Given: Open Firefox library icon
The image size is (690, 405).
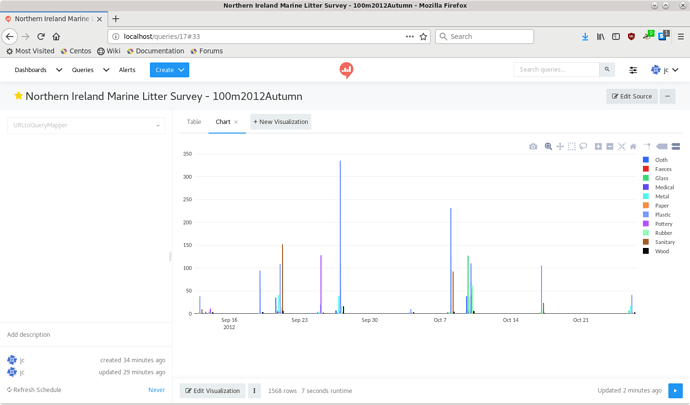Looking at the screenshot, I should tap(600, 37).
